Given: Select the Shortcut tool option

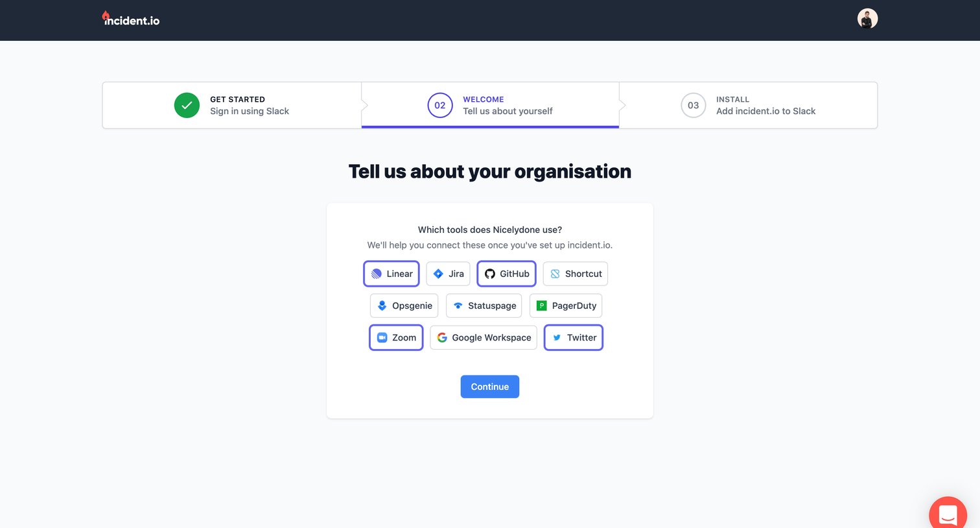Looking at the screenshot, I should click(x=576, y=274).
